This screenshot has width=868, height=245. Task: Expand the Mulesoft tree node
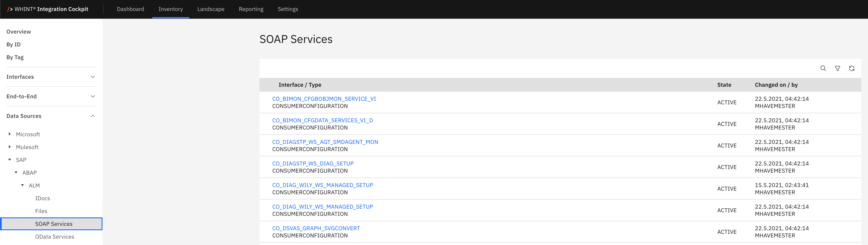pyautogui.click(x=10, y=147)
